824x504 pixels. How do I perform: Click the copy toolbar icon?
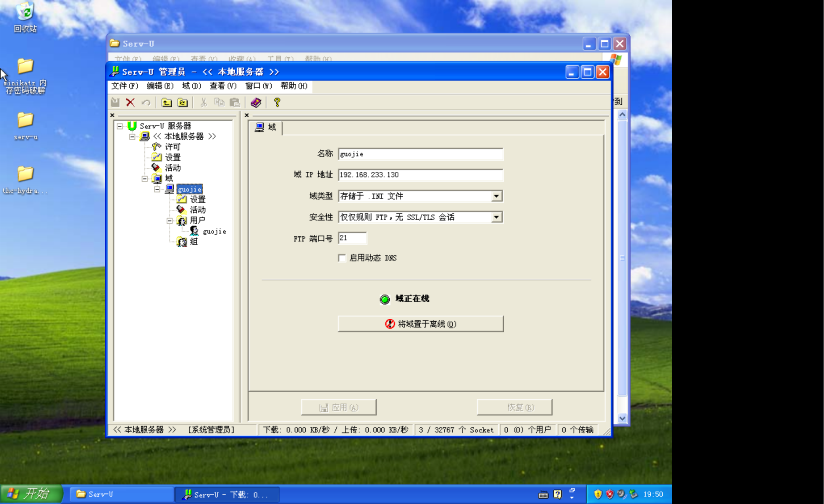(x=219, y=102)
